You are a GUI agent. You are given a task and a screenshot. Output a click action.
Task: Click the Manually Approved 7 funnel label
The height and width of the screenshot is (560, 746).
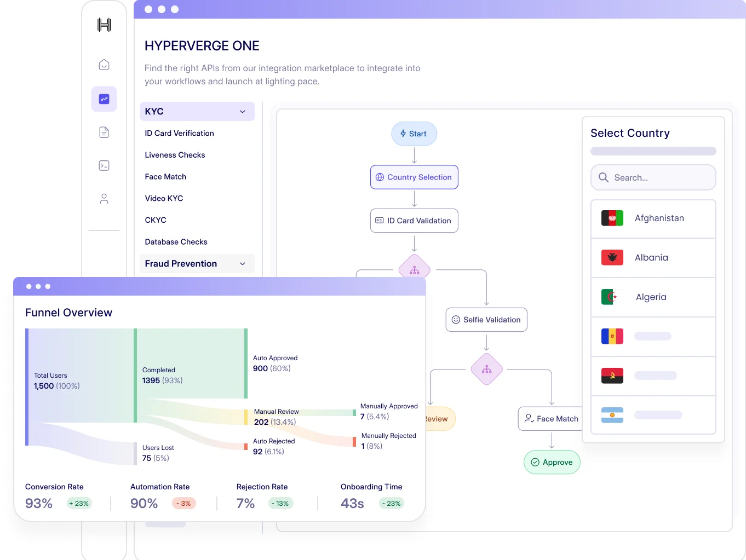tap(389, 412)
